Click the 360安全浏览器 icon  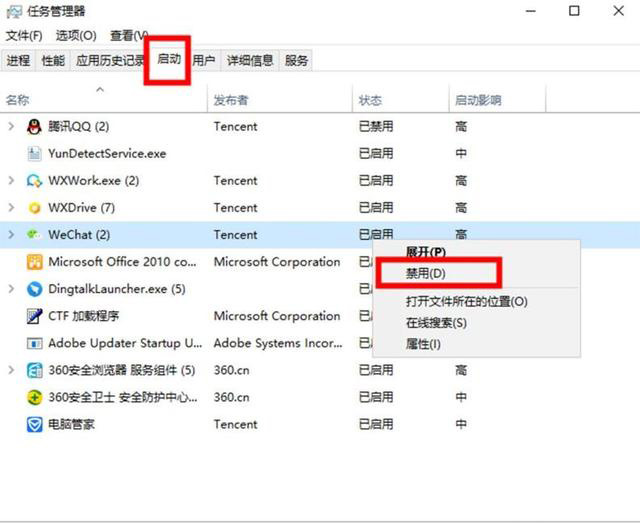pos(34,370)
